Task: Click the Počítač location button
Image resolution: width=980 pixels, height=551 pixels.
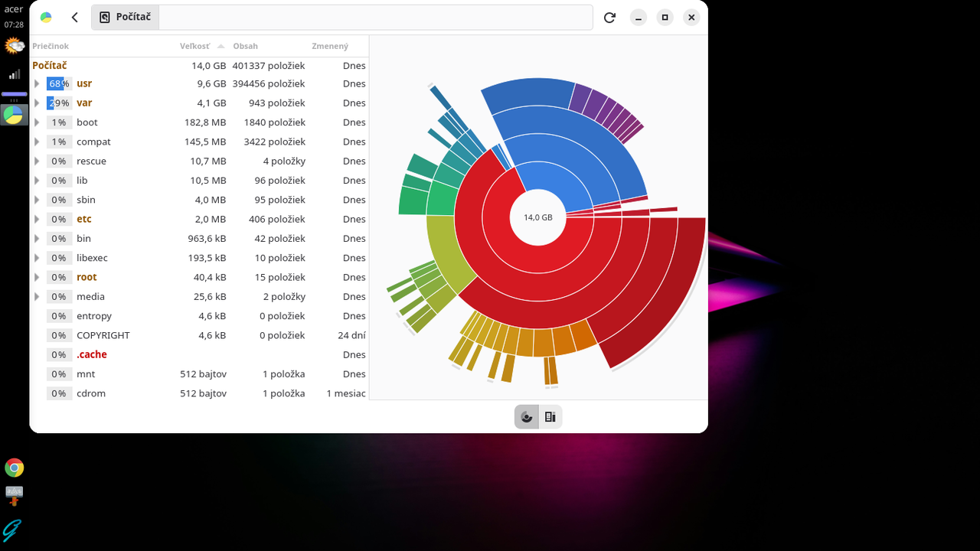Action: tap(125, 17)
